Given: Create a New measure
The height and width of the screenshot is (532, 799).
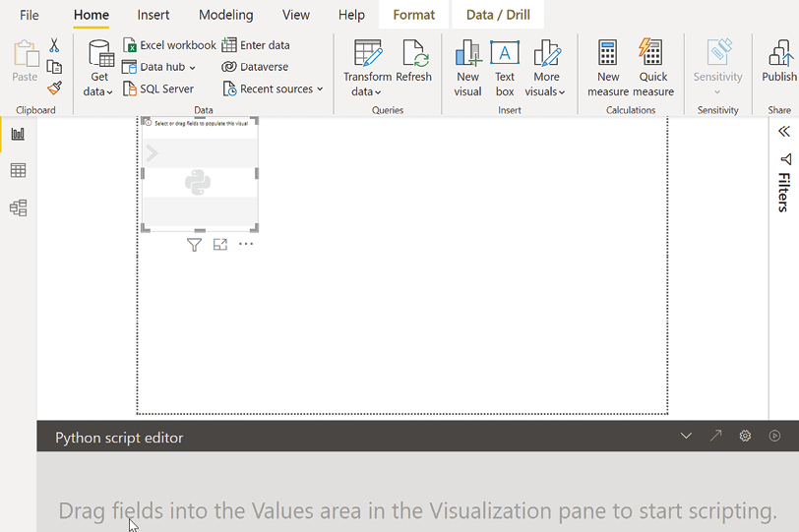Looking at the screenshot, I should pos(608,69).
